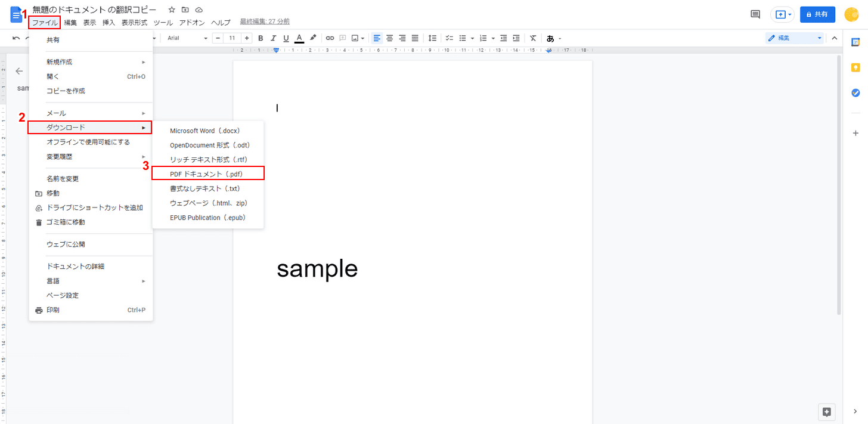Click the Google Docs home logo
Screen dimensions: 868x424
(15, 15)
